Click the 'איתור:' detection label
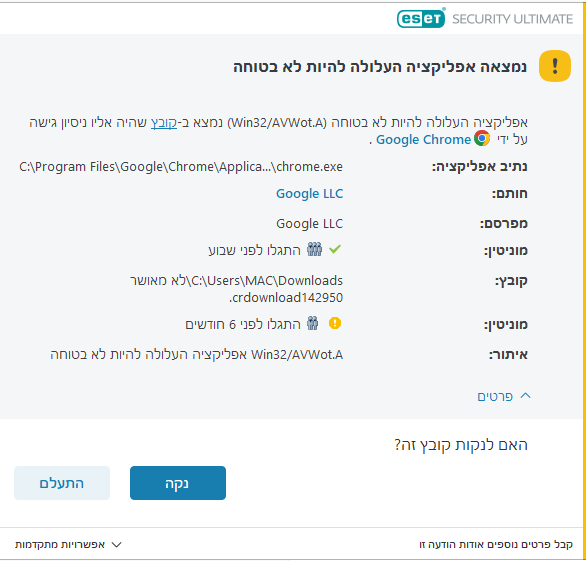Viewport: 586px width, 561px height. tap(508, 355)
